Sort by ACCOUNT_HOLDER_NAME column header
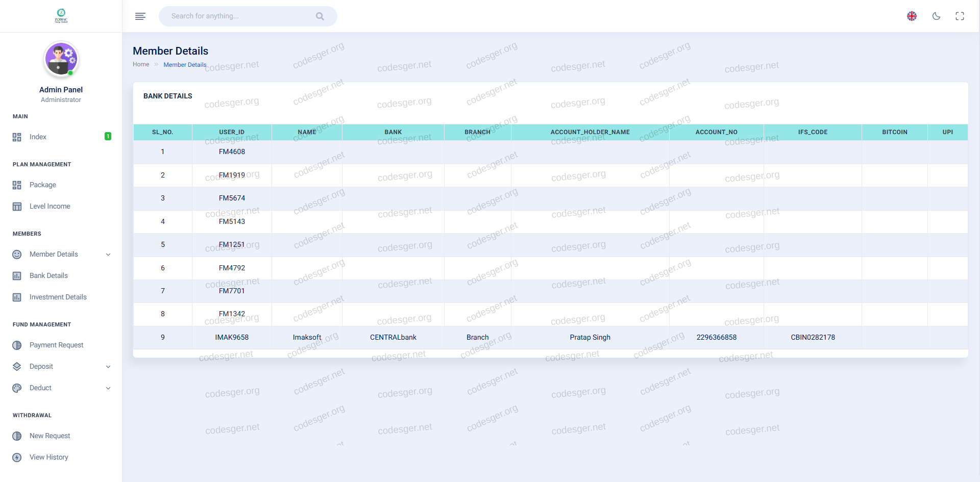The image size is (980, 482). click(x=590, y=132)
